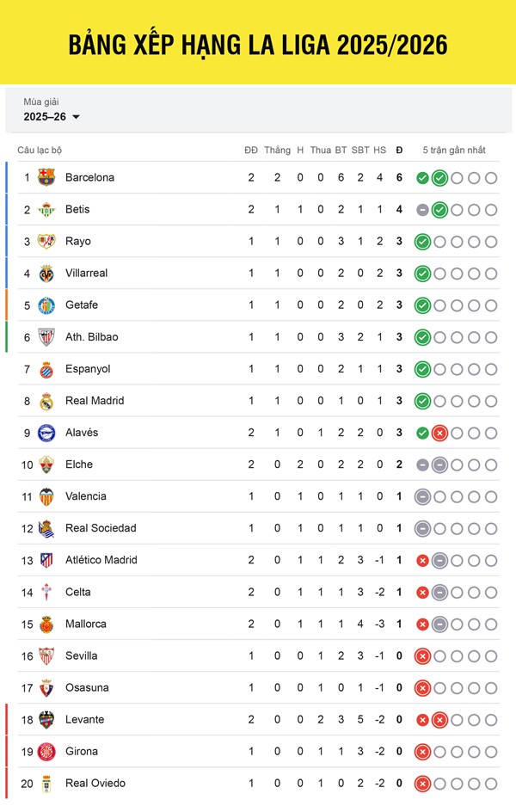Click Barcelona's second recent-match win indicator
This screenshot has height=812, width=516.
[439, 178]
